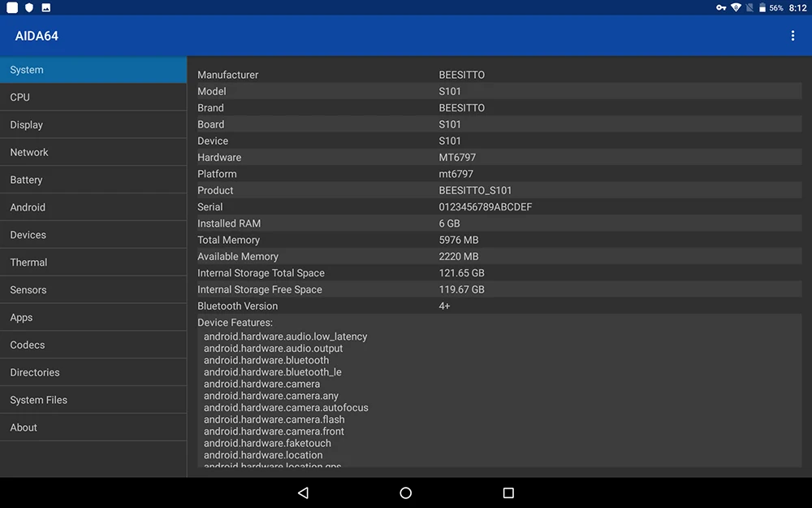The height and width of the screenshot is (508, 812).
Task: Open the overflow menu
Action: pos(793,36)
